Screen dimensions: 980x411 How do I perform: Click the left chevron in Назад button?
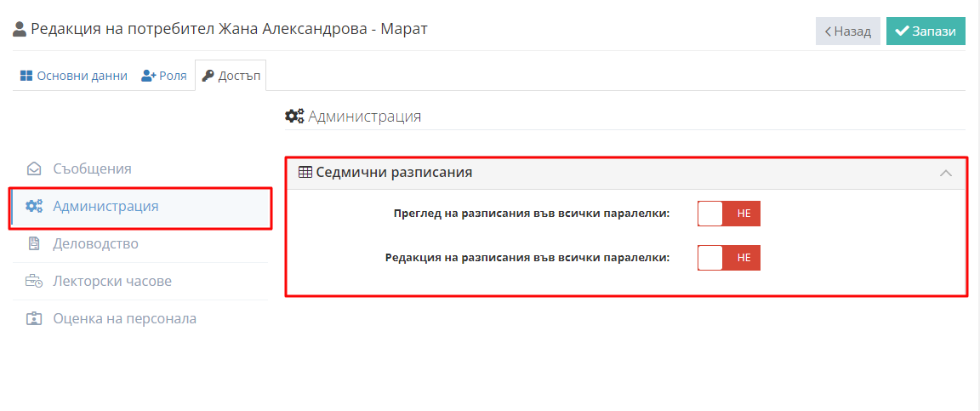tap(828, 31)
